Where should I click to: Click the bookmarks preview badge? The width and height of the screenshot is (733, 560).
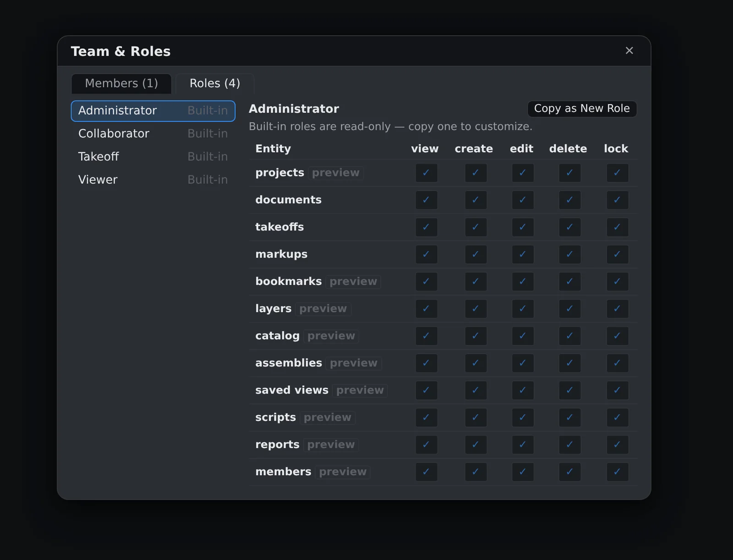point(353,281)
